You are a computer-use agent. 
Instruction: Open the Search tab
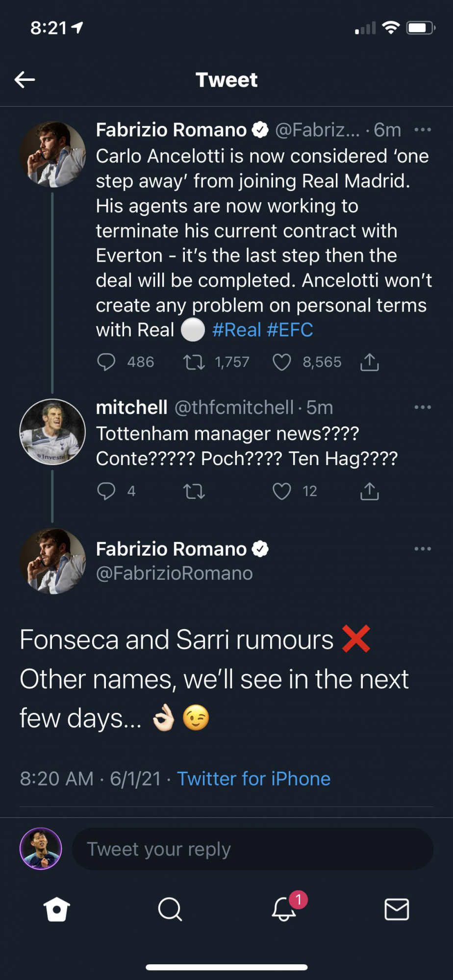pyautogui.click(x=170, y=909)
